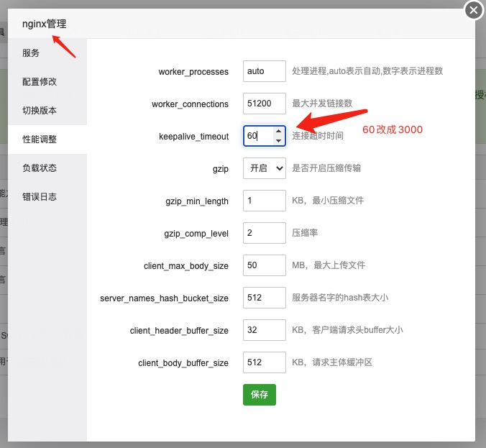
Task: Click the worker_processes input field
Action: (x=265, y=71)
